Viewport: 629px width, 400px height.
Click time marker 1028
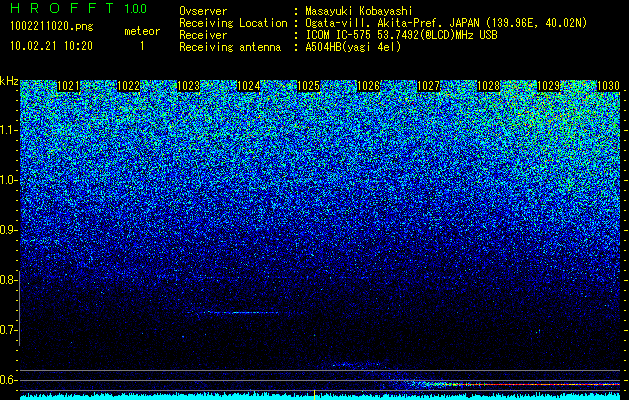coord(488,86)
